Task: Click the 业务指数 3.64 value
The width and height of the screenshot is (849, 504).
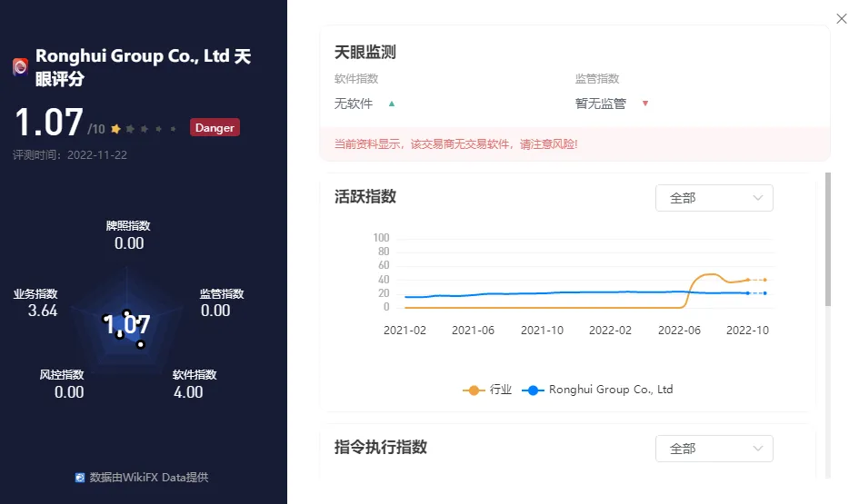Action: 42,311
